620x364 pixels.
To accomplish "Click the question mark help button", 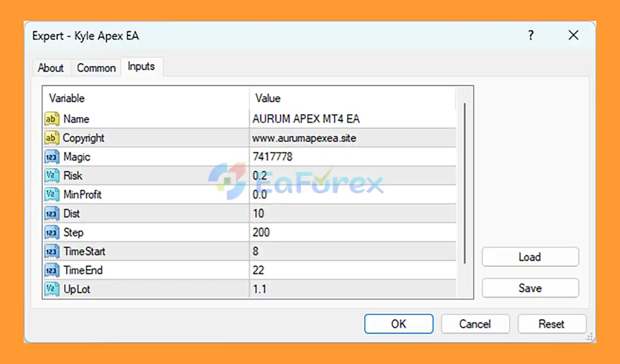I will [531, 35].
